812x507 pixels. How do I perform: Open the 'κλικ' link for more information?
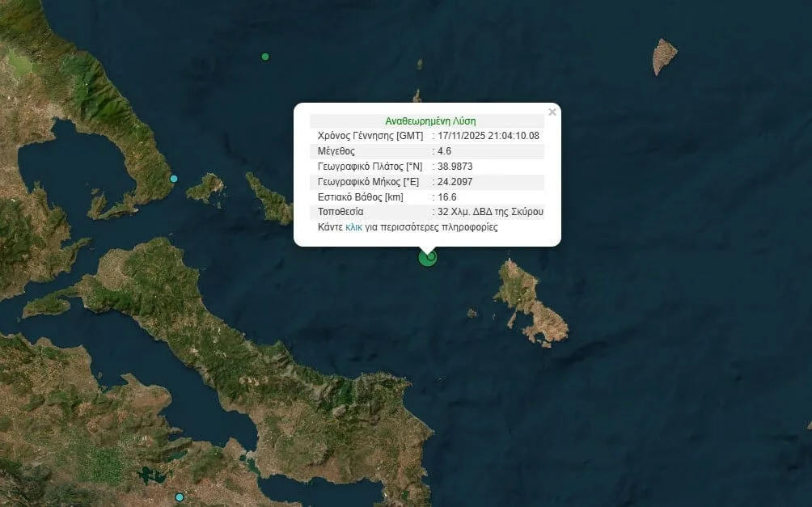(x=353, y=228)
